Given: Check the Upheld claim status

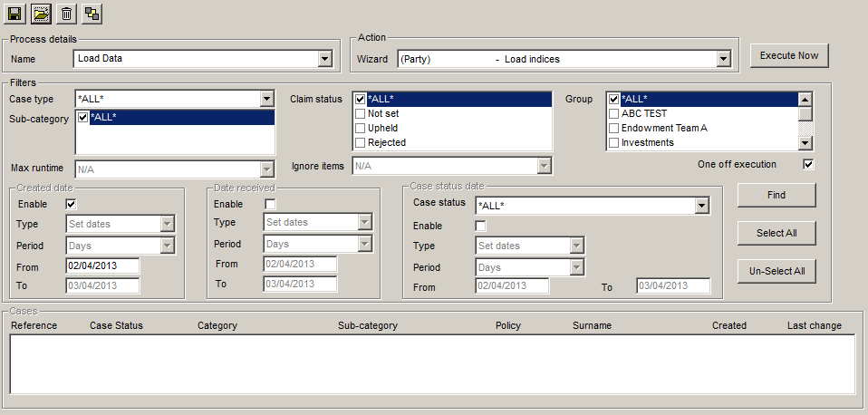Looking at the screenshot, I should tap(360, 128).
